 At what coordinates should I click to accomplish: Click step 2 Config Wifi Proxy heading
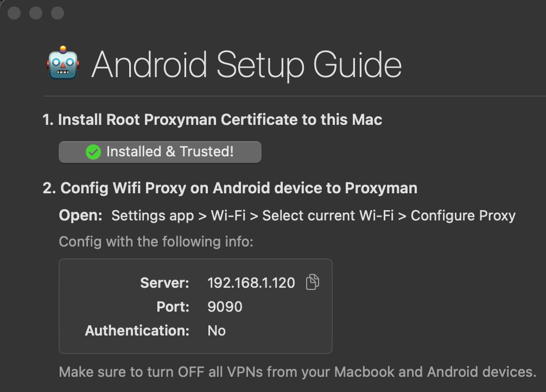[x=230, y=188]
